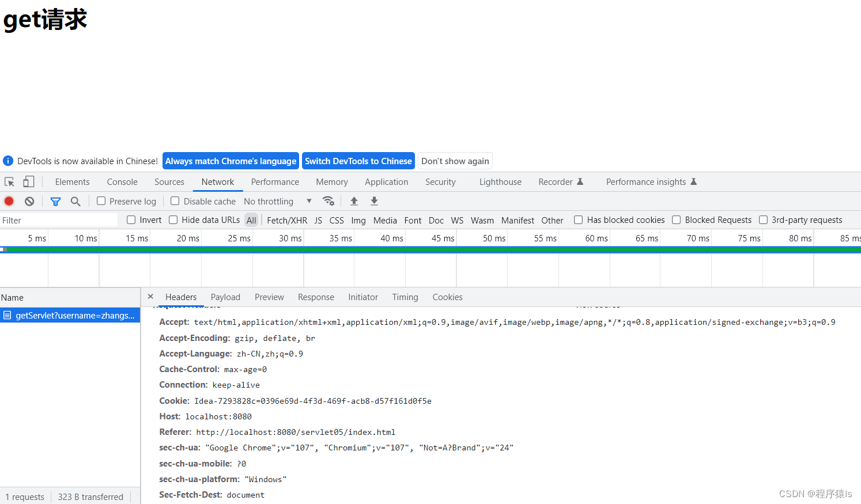Viewport: 861px width, 504px height.
Task: Clear the network request log
Action: pyautogui.click(x=29, y=201)
